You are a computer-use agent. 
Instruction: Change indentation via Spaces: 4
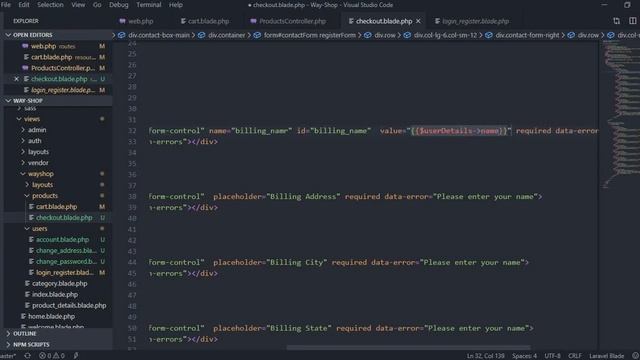click(524, 356)
